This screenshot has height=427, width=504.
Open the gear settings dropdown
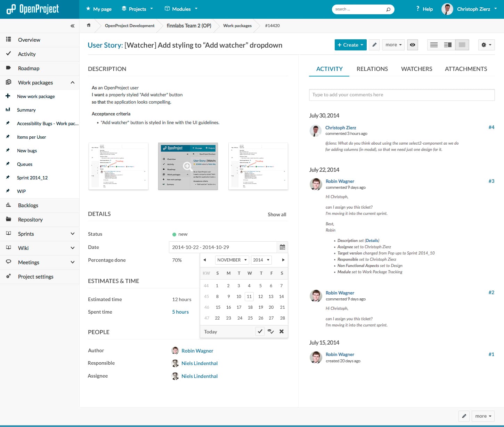coord(486,45)
